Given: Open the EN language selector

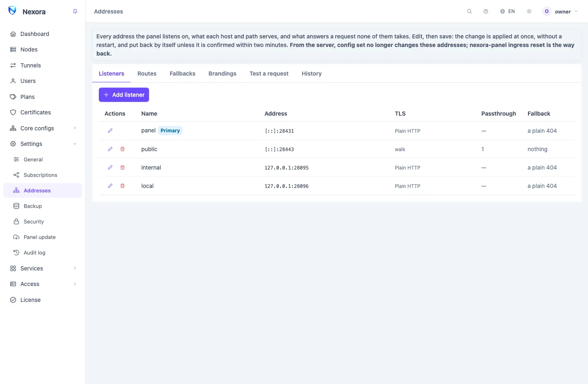Looking at the screenshot, I should pyautogui.click(x=508, y=11).
